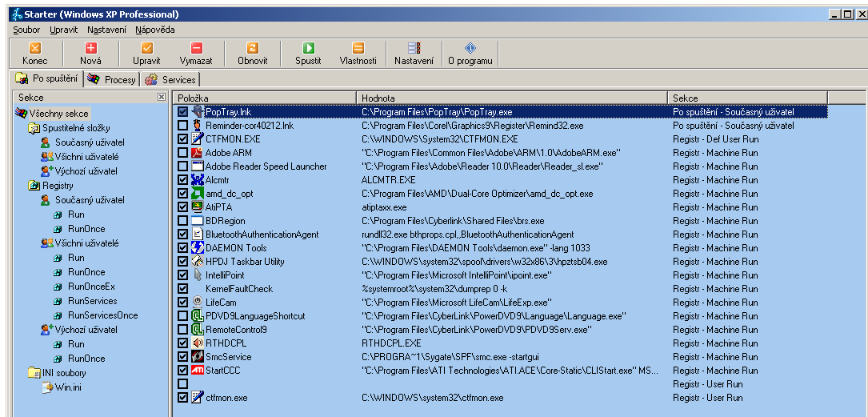Open the Soubor menu
This screenshot has height=417, width=868.
tap(26, 30)
